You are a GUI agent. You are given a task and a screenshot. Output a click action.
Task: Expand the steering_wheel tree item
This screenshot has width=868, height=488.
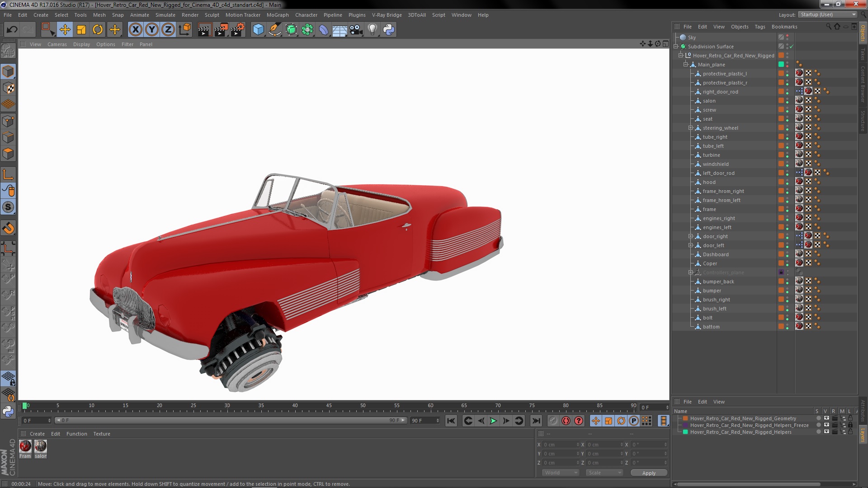point(691,128)
